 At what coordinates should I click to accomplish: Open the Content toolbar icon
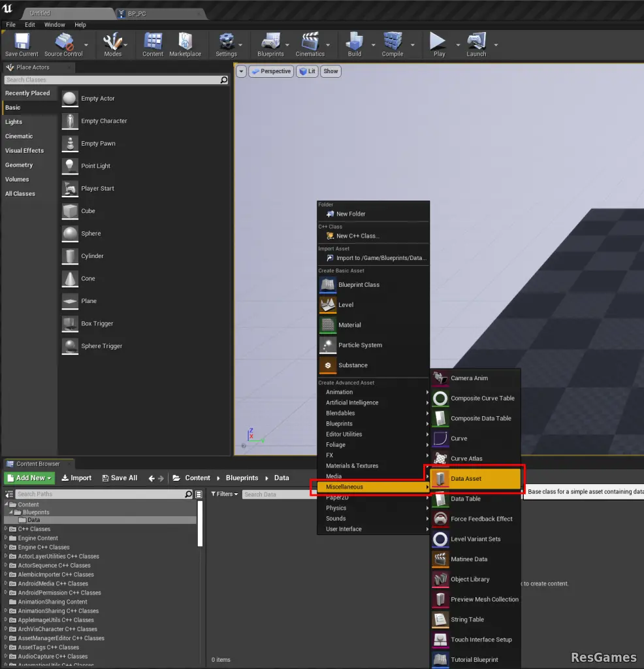153,45
